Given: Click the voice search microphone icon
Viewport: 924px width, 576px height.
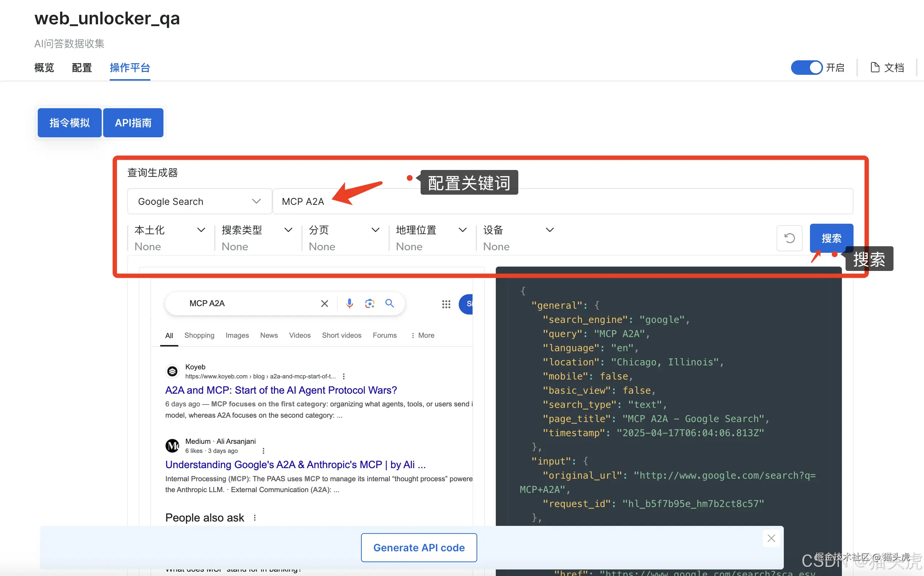Looking at the screenshot, I should point(349,303).
